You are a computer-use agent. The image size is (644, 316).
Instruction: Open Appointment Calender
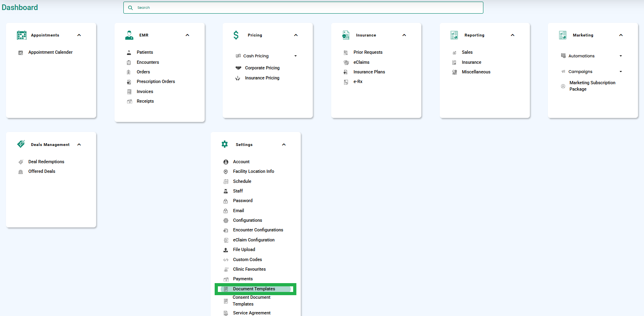coord(50,53)
